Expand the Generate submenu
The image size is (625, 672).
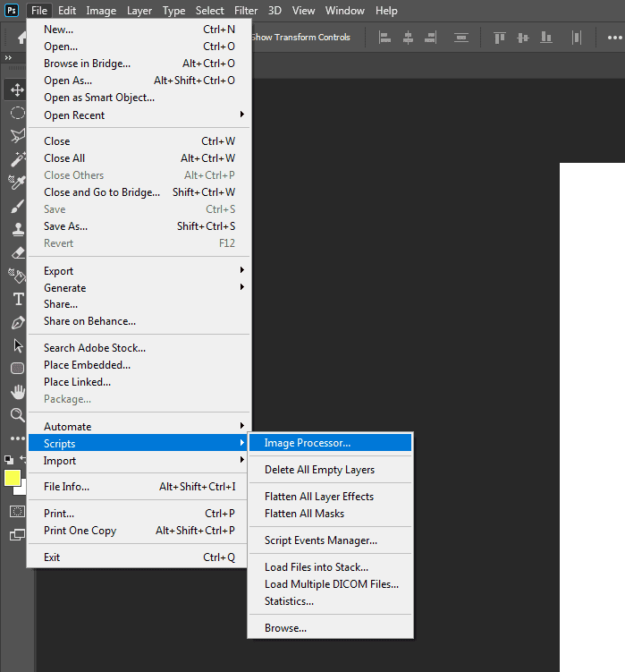coord(139,287)
